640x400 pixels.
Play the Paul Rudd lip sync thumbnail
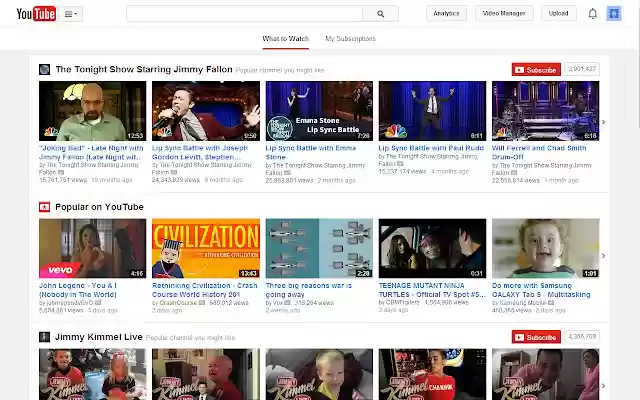(432, 111)
